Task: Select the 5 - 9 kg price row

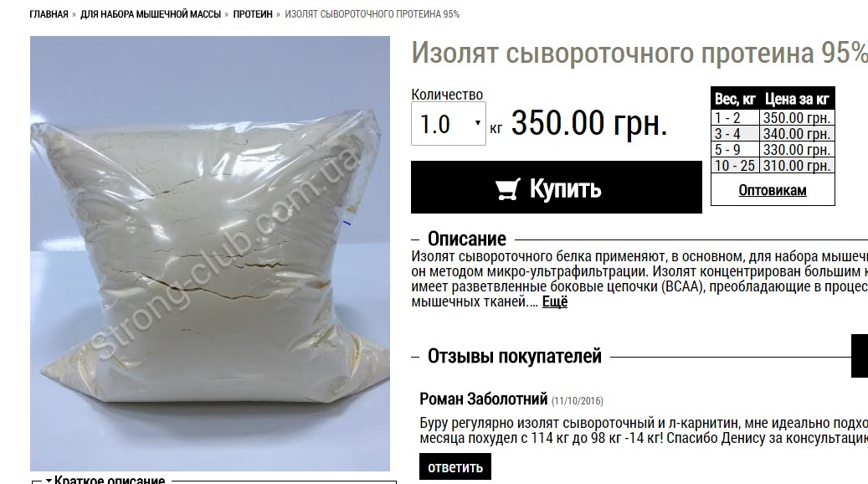Action: pyautogui.click(x=773, y=150)
